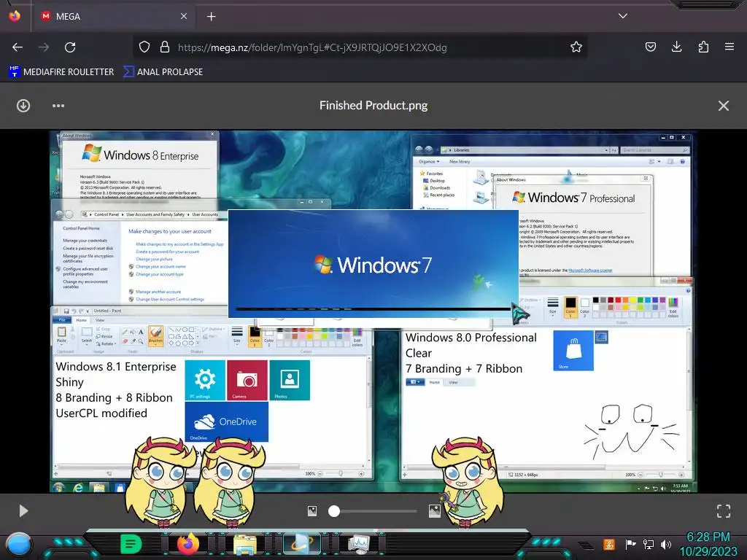747x560 pixels.
Task: View site security via the padlock icon
Action: (165, 47)
